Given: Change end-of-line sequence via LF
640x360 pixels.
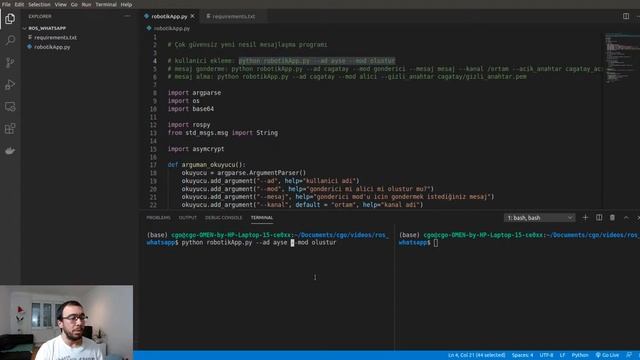Looking at the screenshot, I should 562,355.
